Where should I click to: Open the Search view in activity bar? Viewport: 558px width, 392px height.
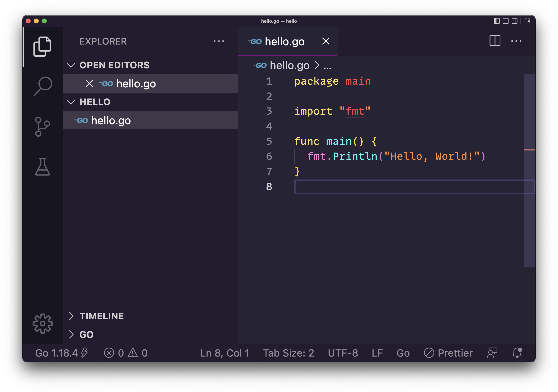click(x=43, y=86)
